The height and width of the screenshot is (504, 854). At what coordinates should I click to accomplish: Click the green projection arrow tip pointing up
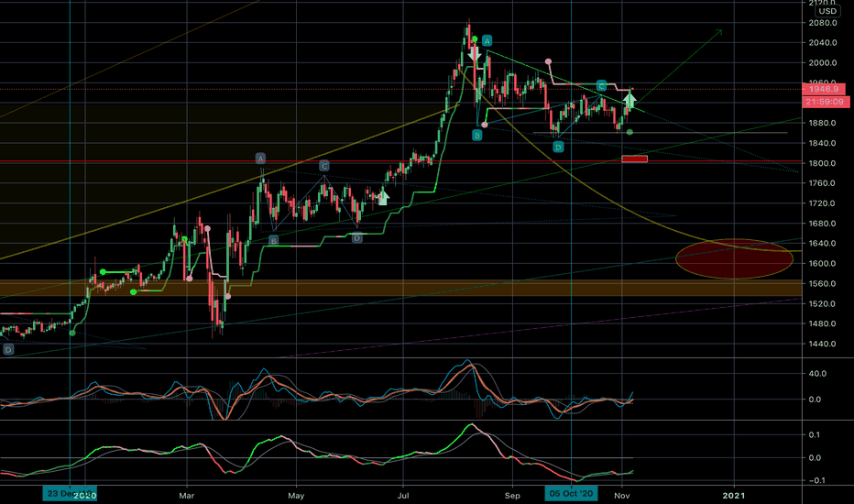[719, 32]
